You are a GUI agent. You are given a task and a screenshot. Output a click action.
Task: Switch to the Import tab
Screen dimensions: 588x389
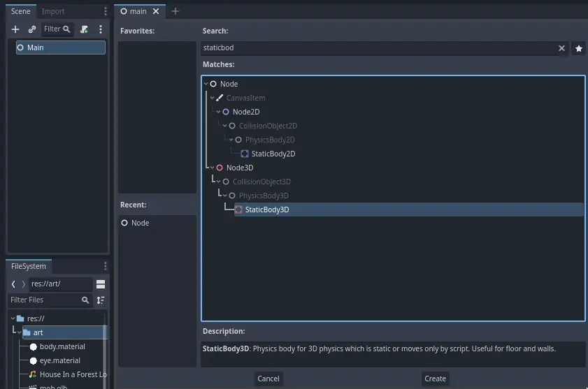[x=53, y=11]
